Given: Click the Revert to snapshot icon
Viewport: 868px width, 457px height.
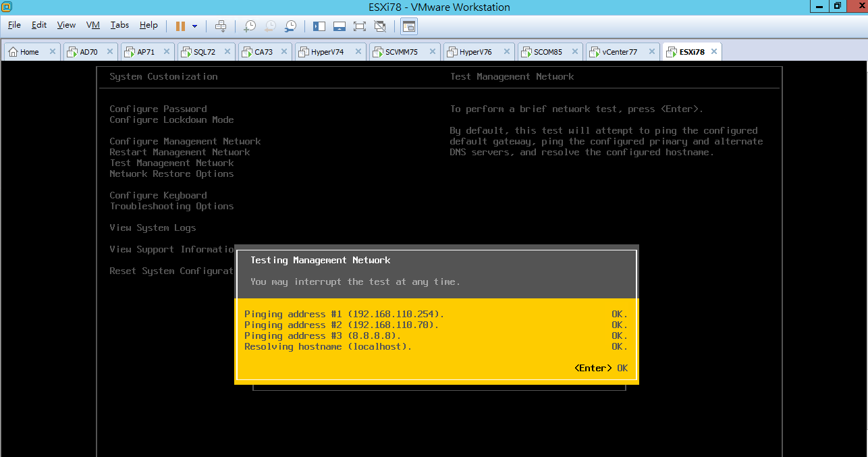Looking at the screenshot, I should tap(270, 26).
